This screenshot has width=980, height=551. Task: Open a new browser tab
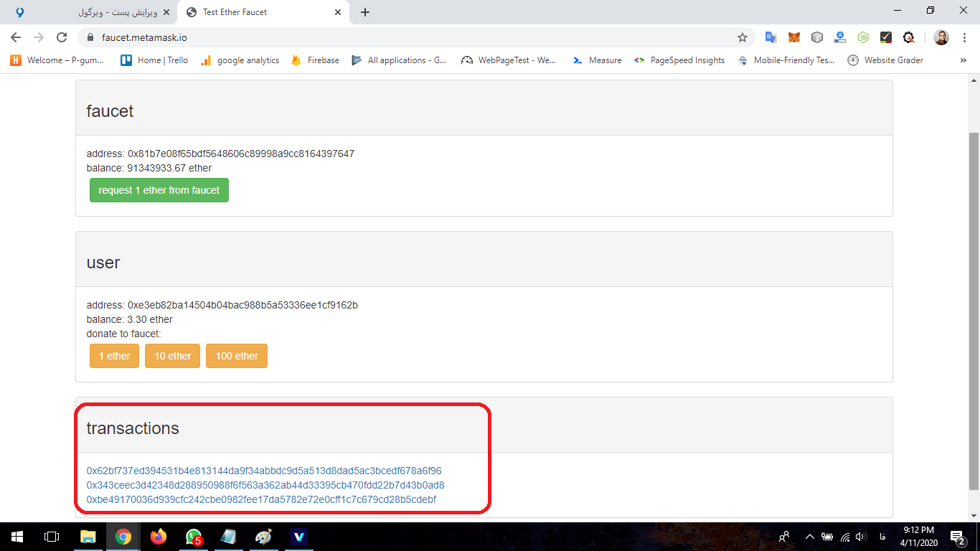(365, 12)
